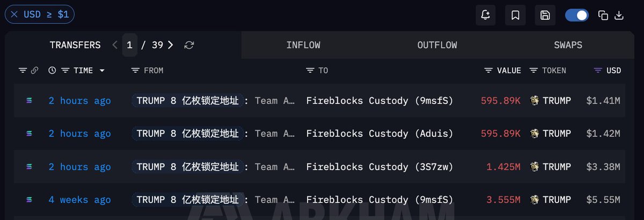The height and width of the screenshot is (220, 644).
Task: Open the Fireblocks Custody (3S7zw) address
Action: pyautogui.click(x=379, y=167)
